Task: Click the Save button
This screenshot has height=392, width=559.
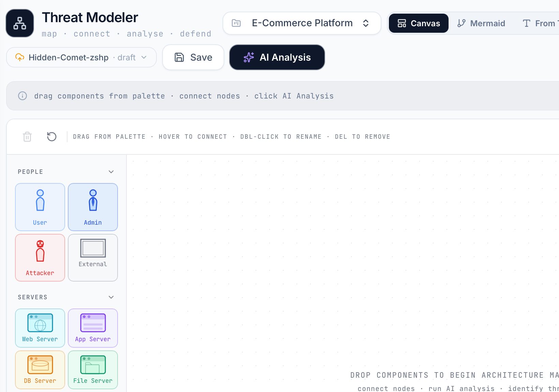Action: click(x=193, y=57)
